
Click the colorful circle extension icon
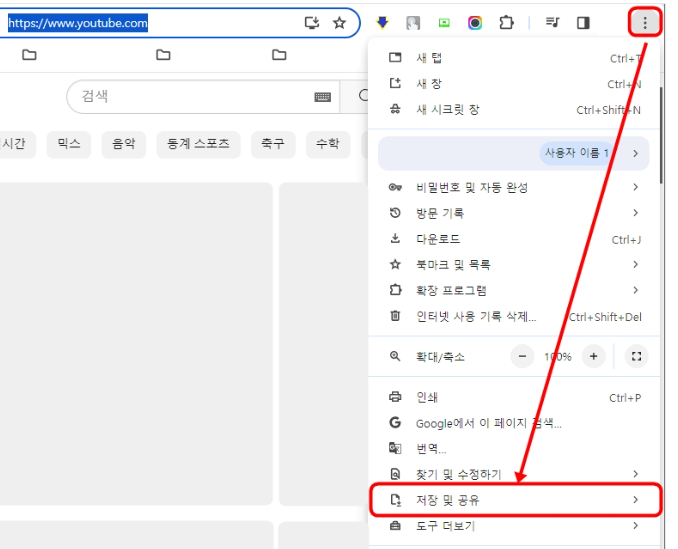tap(475, 22)
